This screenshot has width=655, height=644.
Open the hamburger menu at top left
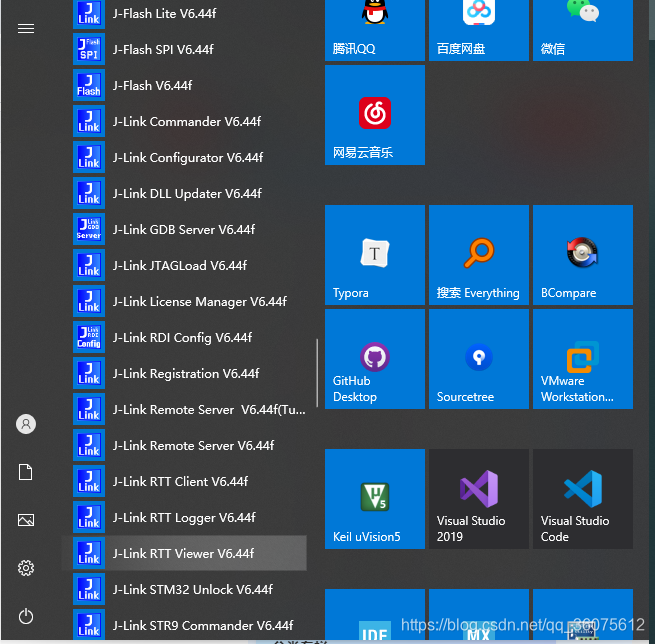(x=26, y=28)
